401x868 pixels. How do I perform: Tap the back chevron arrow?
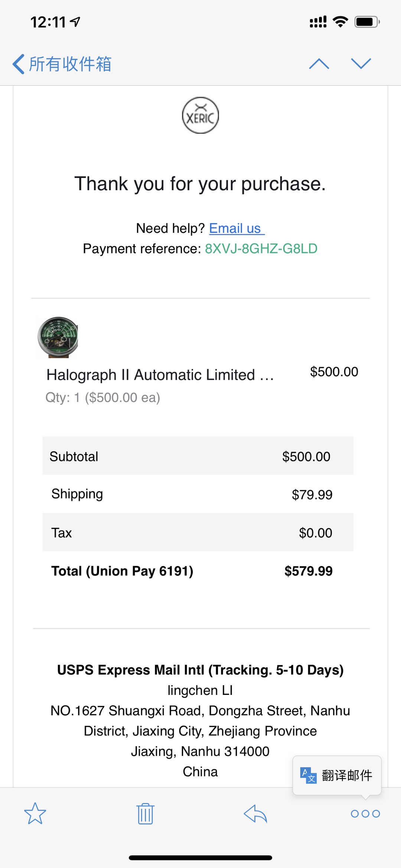tap(19, 64)
